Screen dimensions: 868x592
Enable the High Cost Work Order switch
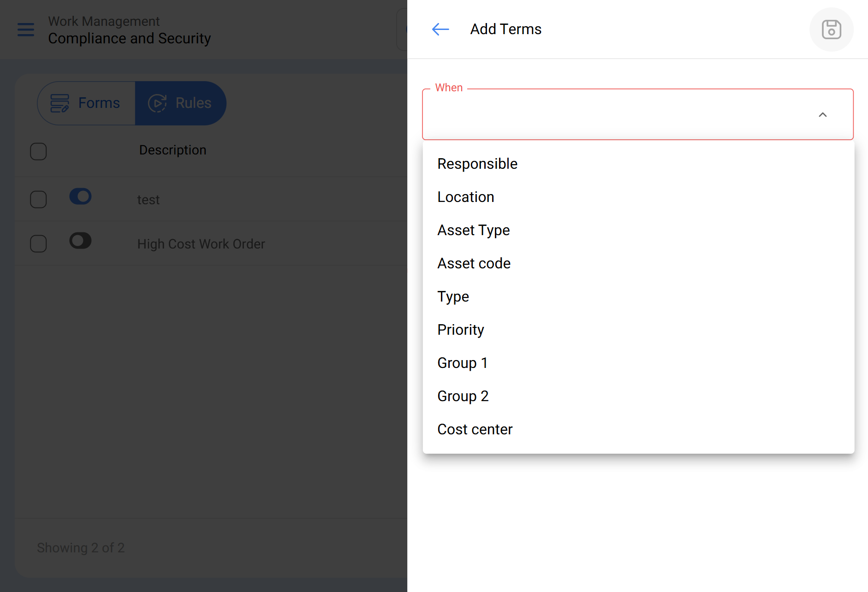[x=80, y=241]
